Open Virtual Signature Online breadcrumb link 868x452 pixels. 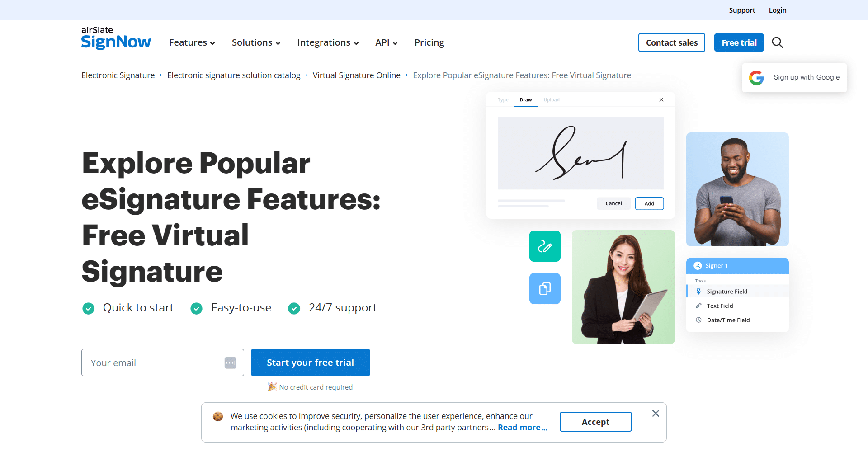[x=357, y=75]
